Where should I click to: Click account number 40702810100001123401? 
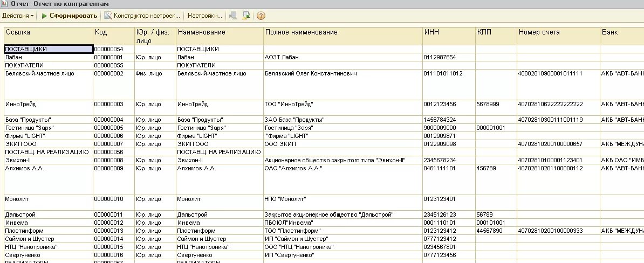pyautogui.click(x=558, y=160)
